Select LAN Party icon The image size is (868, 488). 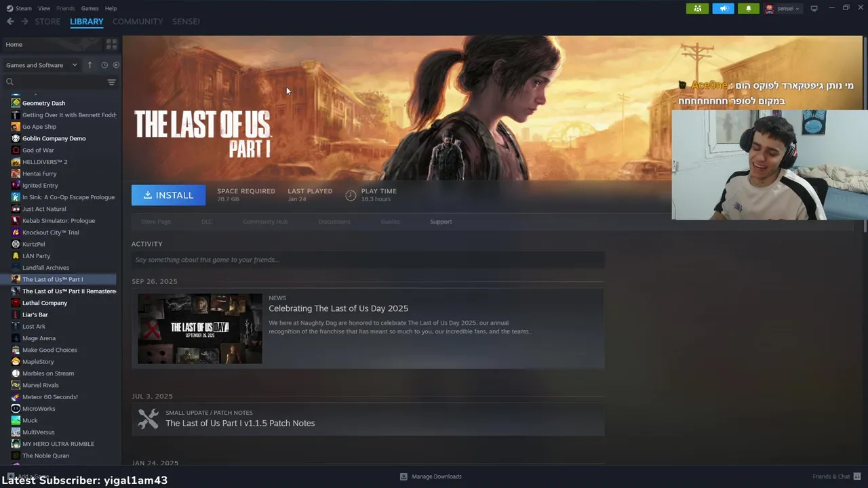(16, 256)
